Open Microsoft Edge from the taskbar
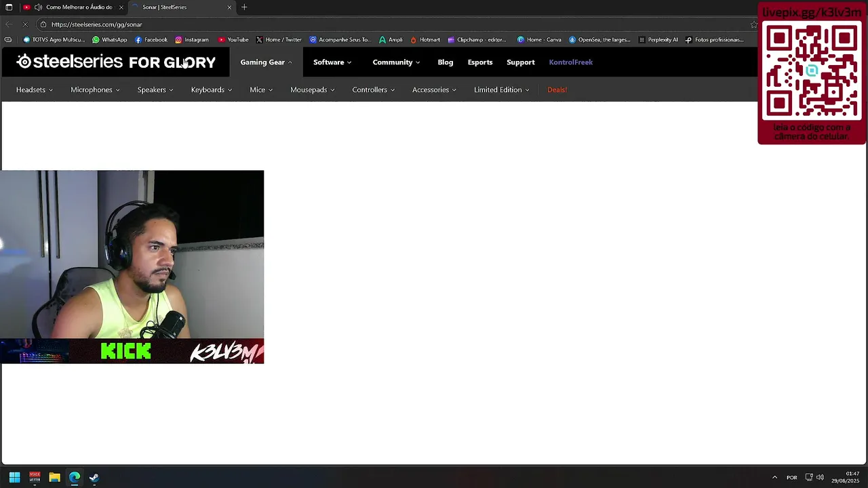 click(x=75, y=477)
